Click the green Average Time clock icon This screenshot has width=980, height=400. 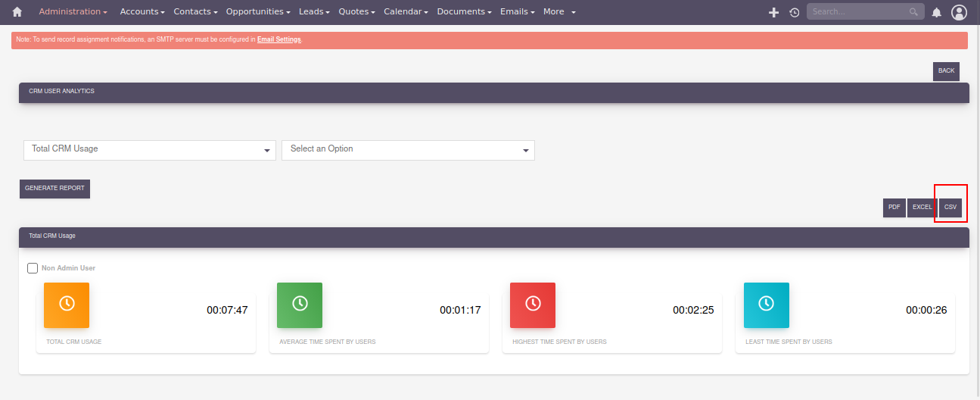(300, 305)
